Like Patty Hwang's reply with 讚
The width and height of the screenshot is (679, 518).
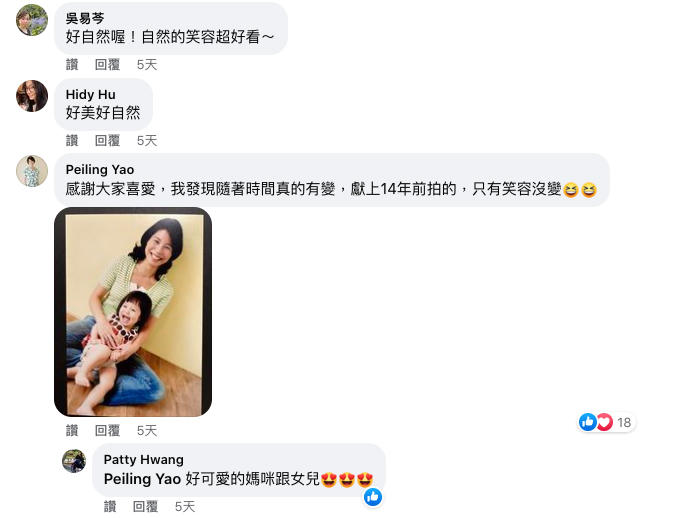point(110,506)
